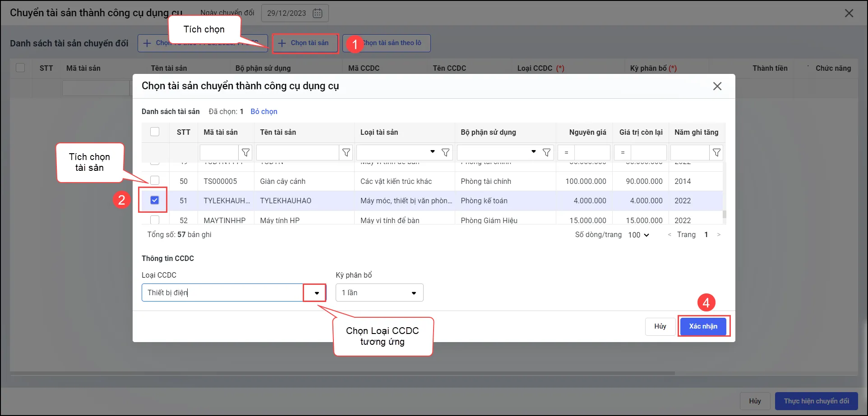Click filter icon in Năm ghi tăng column

tap(716, 153)
